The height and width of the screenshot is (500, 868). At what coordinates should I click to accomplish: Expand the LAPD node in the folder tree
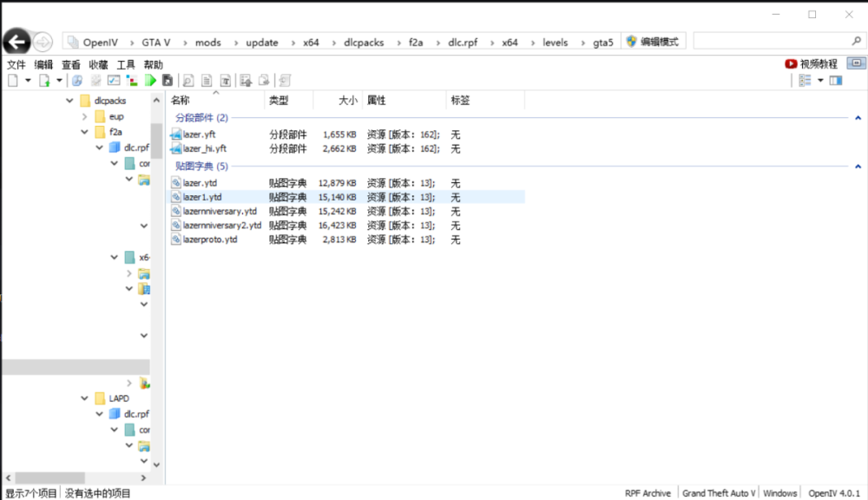[84, 398]
